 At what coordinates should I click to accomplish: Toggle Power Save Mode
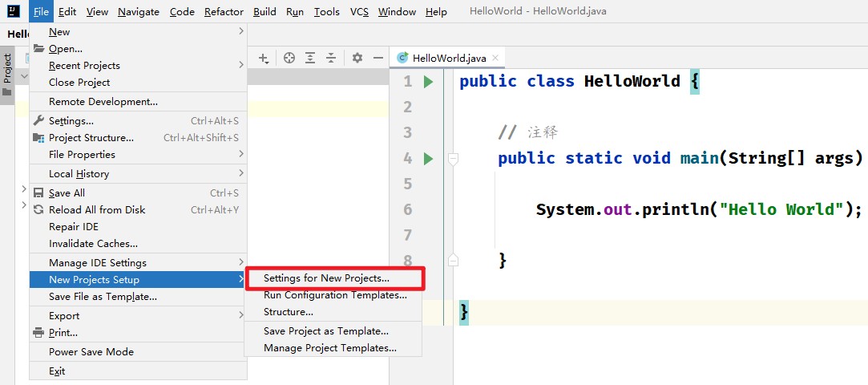click(138, 352)
